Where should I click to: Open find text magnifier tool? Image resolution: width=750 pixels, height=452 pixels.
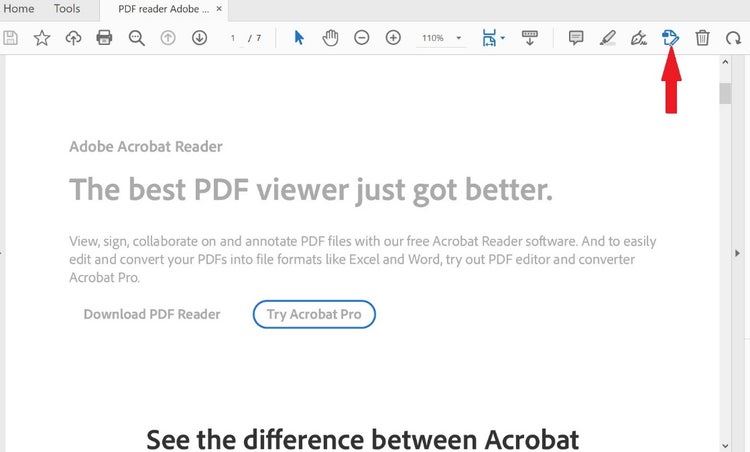pos(136,38)
